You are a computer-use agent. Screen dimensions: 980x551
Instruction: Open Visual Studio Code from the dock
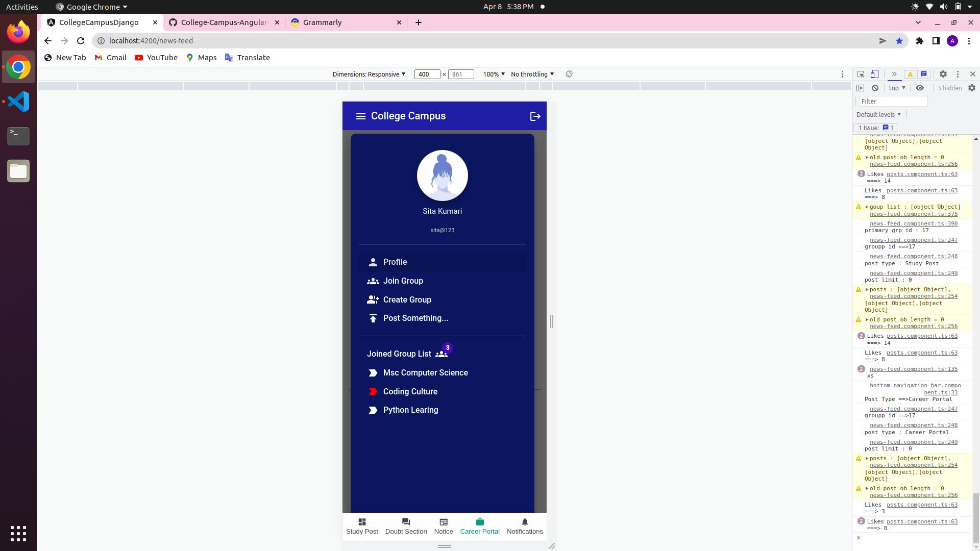tap(18, 102)
